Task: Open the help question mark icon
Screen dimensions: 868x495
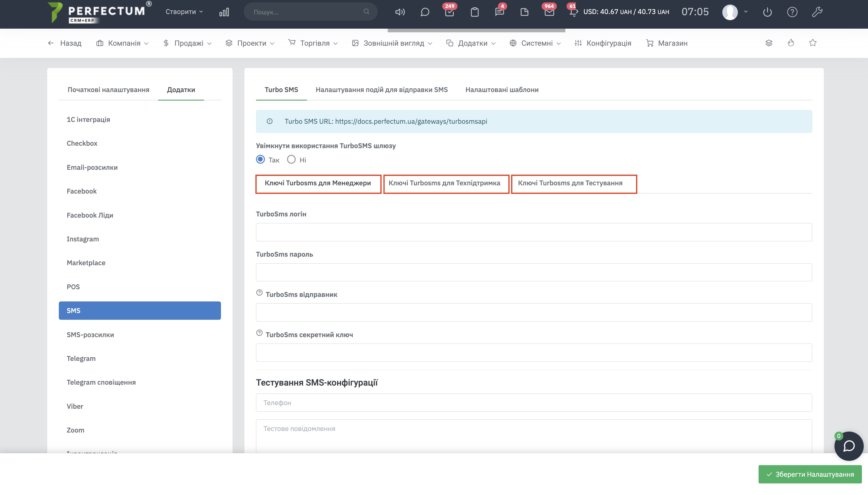Action: point(792,12)
